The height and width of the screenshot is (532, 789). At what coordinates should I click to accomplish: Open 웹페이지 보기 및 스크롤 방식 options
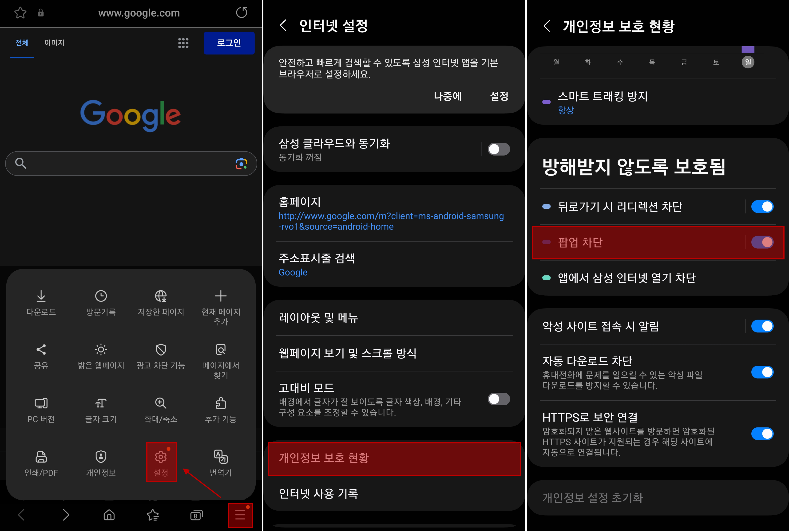click(x=394, y=353)
